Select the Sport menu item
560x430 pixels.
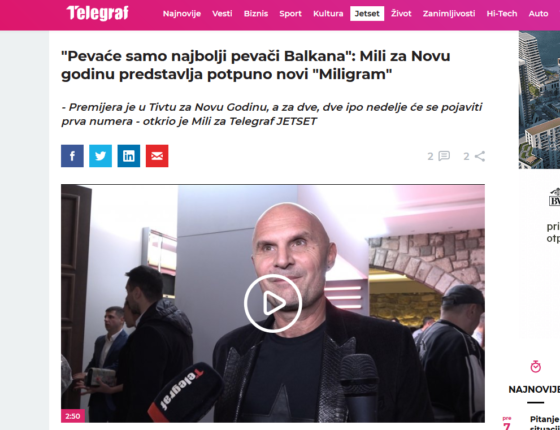tap(290, 14)
